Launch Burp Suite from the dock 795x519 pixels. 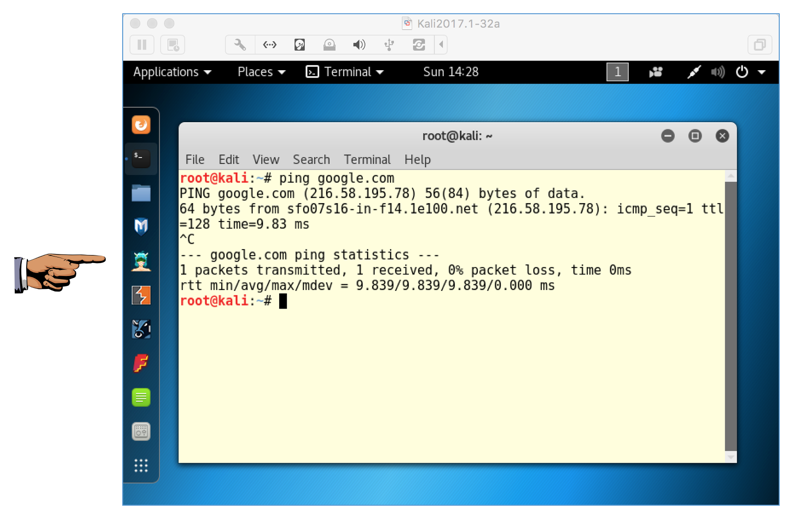(x=141, y=295)
